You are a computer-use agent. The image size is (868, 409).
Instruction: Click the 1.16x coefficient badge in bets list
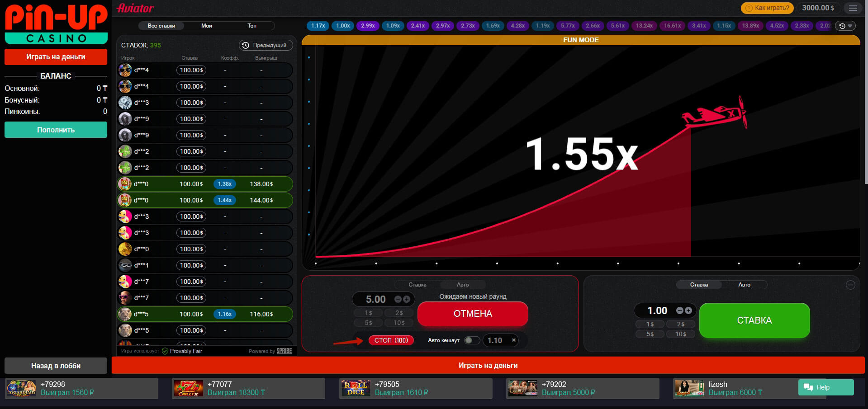click(225, 314)
